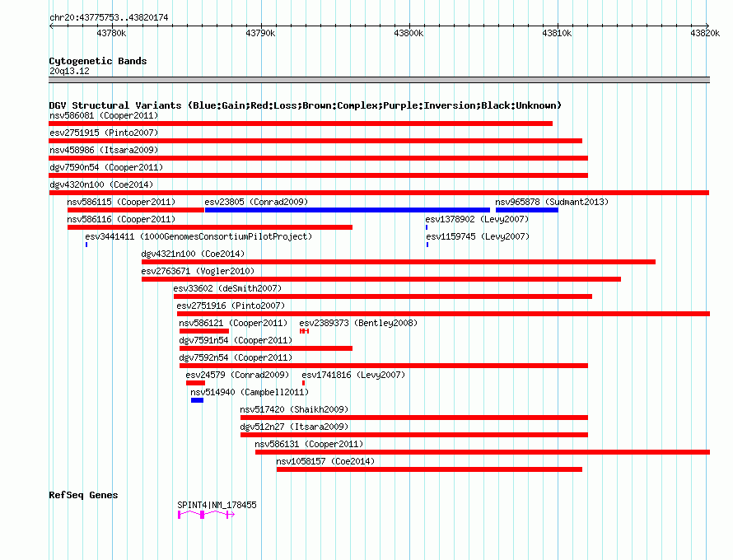Click the esv1378902 (Levy2007) label
The height and width of the screenshot is (560, 733).
coord(477,219)
